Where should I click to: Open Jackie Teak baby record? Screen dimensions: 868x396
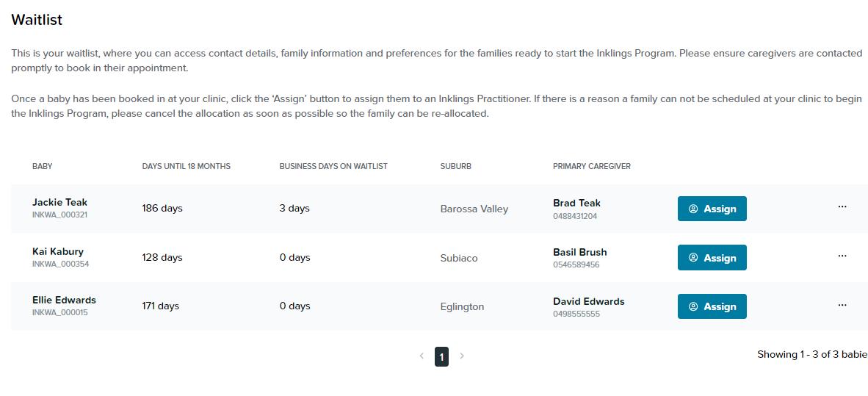tap(59, 203)
